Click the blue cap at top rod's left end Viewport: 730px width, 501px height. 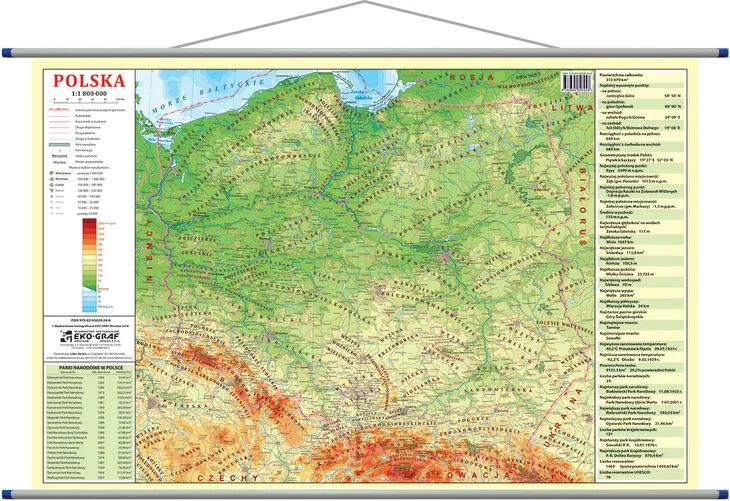pyautogui.click(x=7, y=52)
